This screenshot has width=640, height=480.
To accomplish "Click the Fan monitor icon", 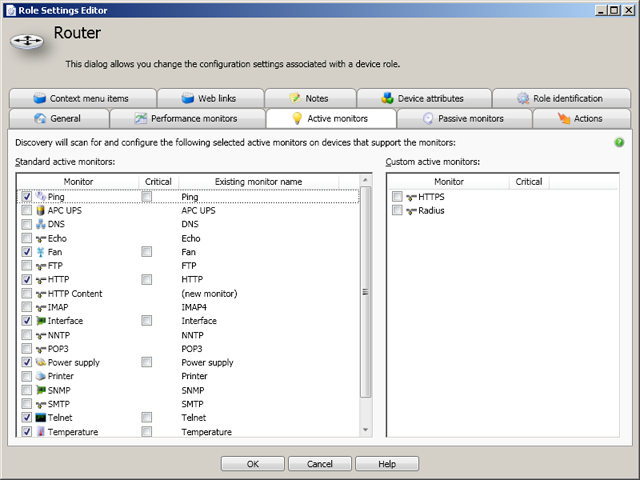I will coord(41,253).
